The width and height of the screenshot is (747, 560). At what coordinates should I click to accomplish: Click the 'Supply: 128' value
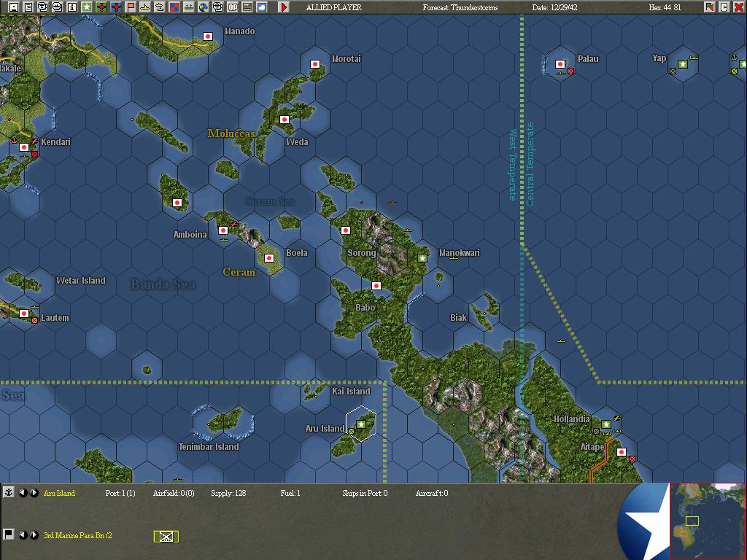coord(228,493)
